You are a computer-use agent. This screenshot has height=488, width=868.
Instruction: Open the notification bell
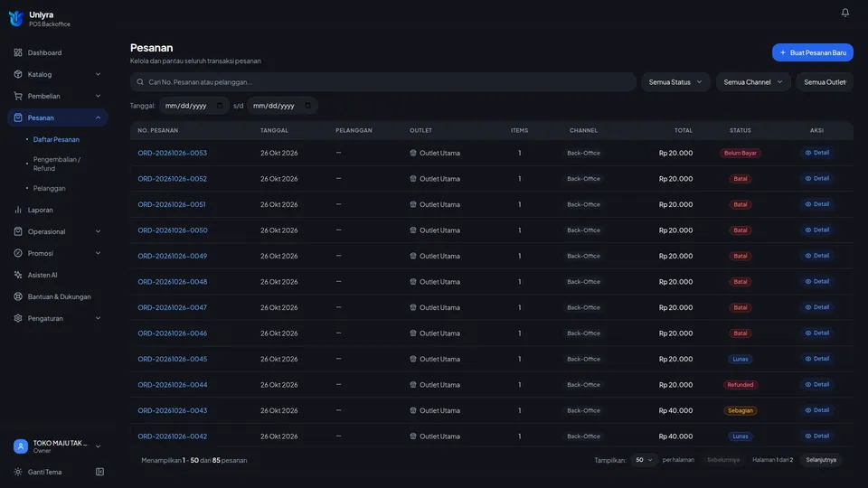[844, 12]
